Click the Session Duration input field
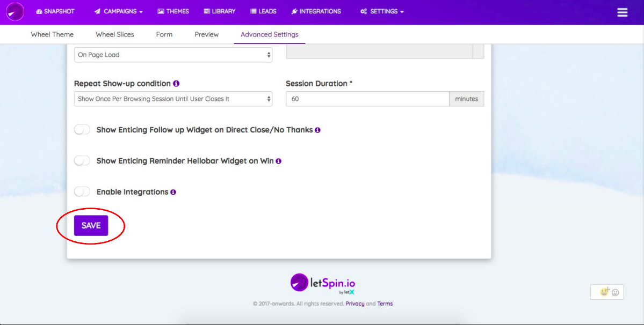 click(367, 99)
